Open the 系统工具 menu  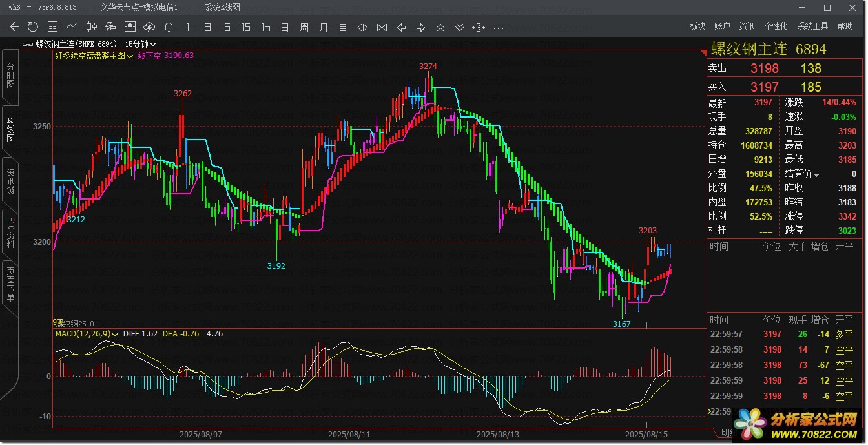tap(812, 26)
